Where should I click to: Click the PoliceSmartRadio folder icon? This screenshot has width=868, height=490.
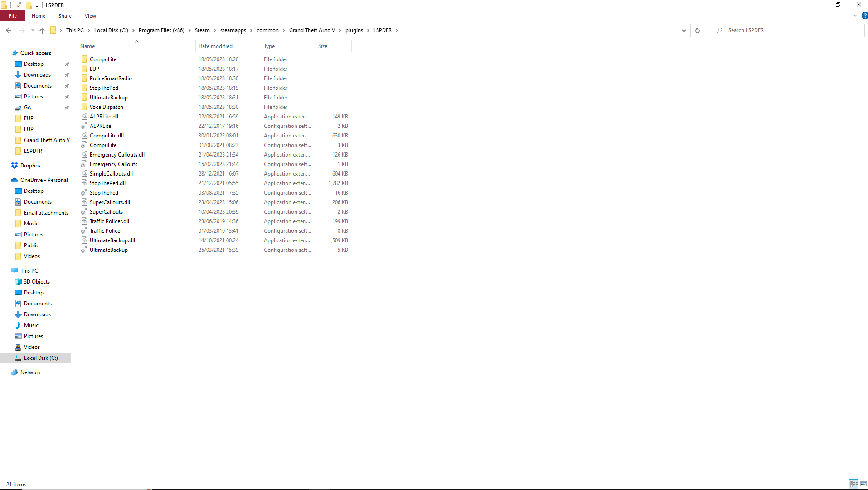84,78
